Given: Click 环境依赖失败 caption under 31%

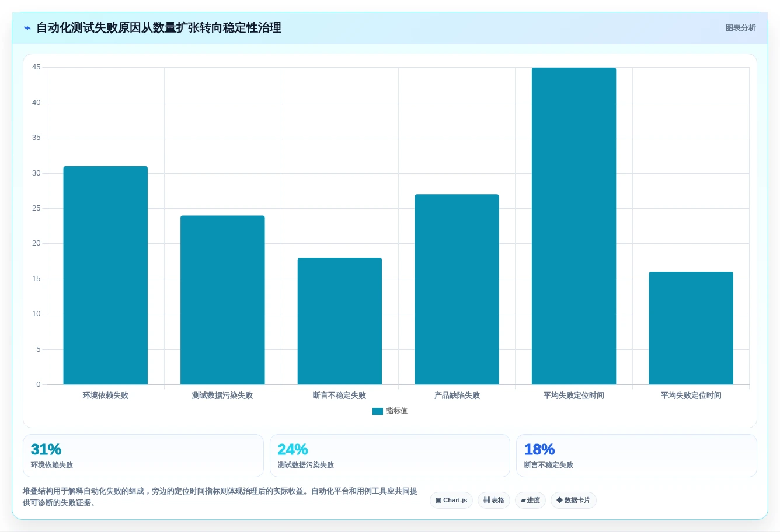Looking at the screenshot, I should (52, 466).
